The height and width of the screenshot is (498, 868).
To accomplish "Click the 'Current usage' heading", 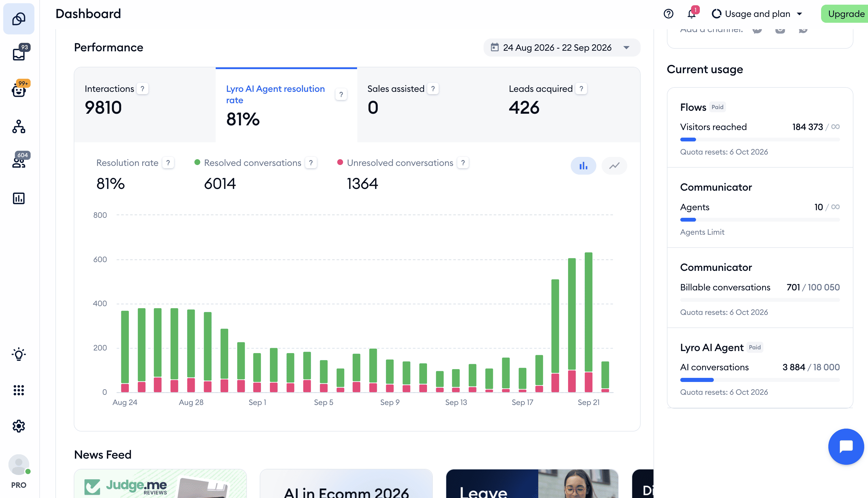I will tap(705, 69).
